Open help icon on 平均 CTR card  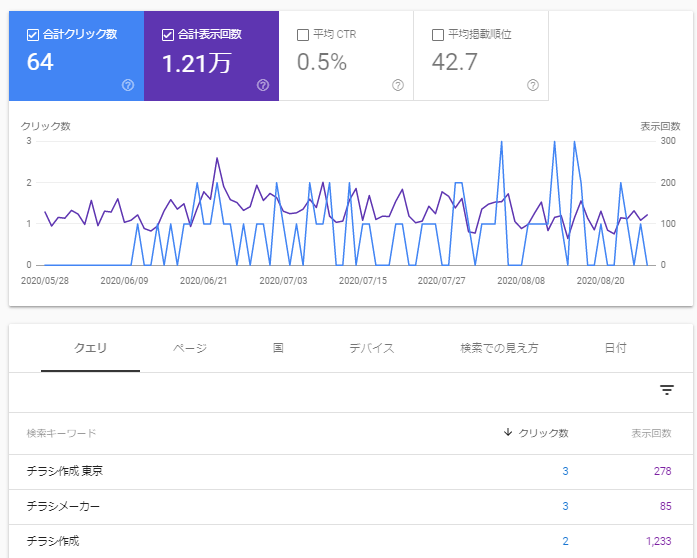[x=398, y=85]
